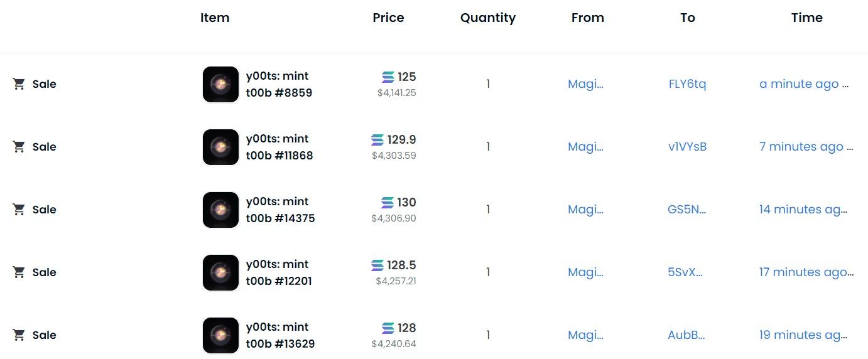Click the cart icon beside the #14375 sale
The image size is (868, 359).
[19, 210]
